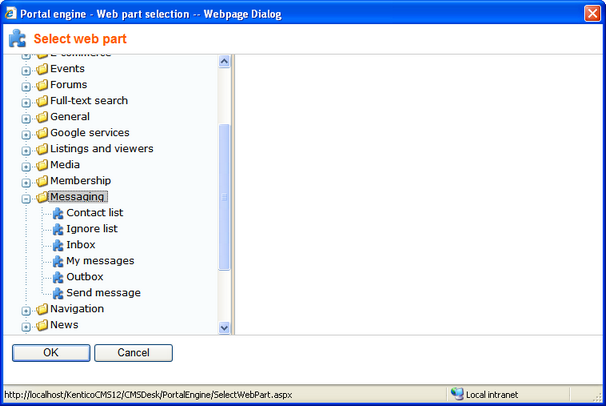Viewport: 606px width, 406px height.
Task: Close the Webpage Dialog window
Action: [592, 14]
